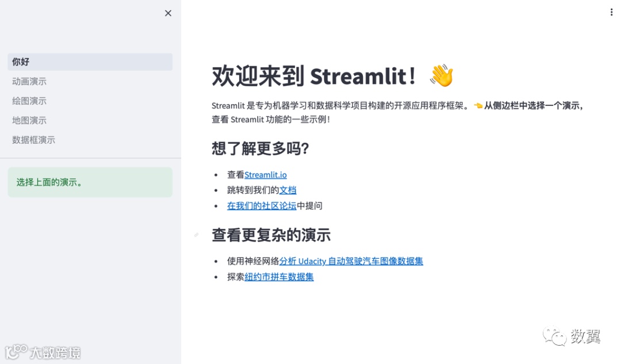621x364 pixels.
Task: Open 分析 Udacity 自动驾驶汽车图像数据集 link
Action: [x=351, y=261]
